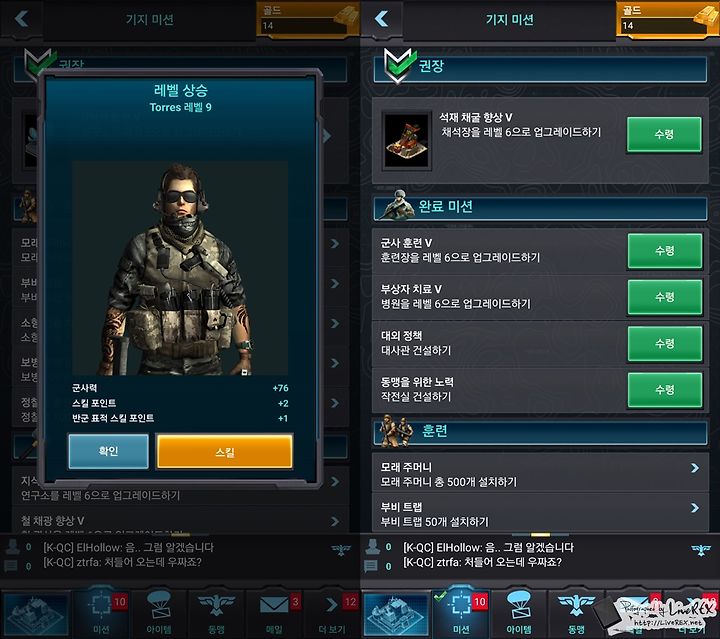Screen dimensions: 720x639
Task: Tap chat bubble icon in right chat bar
Action: 371,566
